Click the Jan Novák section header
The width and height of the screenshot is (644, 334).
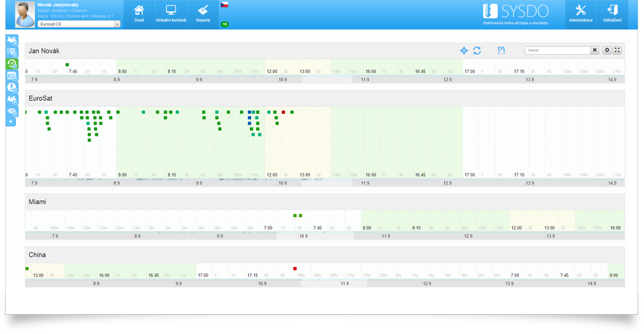324,51
